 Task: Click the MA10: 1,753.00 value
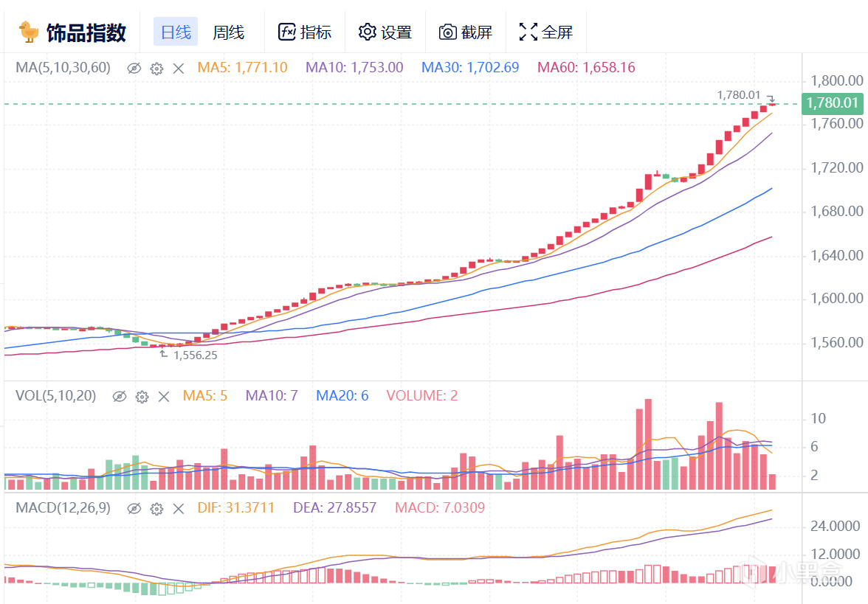pyautogui.click(x=354, y=68)
